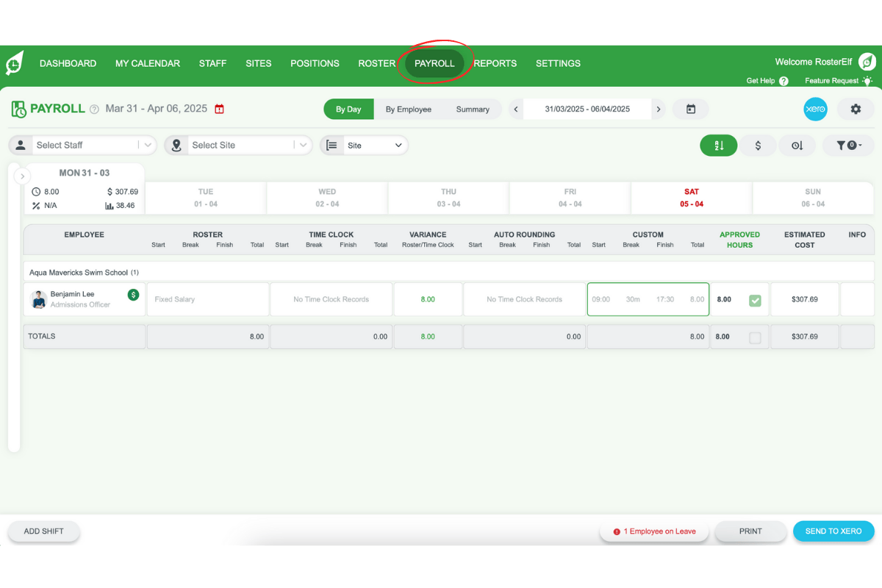Select the A-Z sort icon
The image size is (882, 588).
click(x=718, y=145)
